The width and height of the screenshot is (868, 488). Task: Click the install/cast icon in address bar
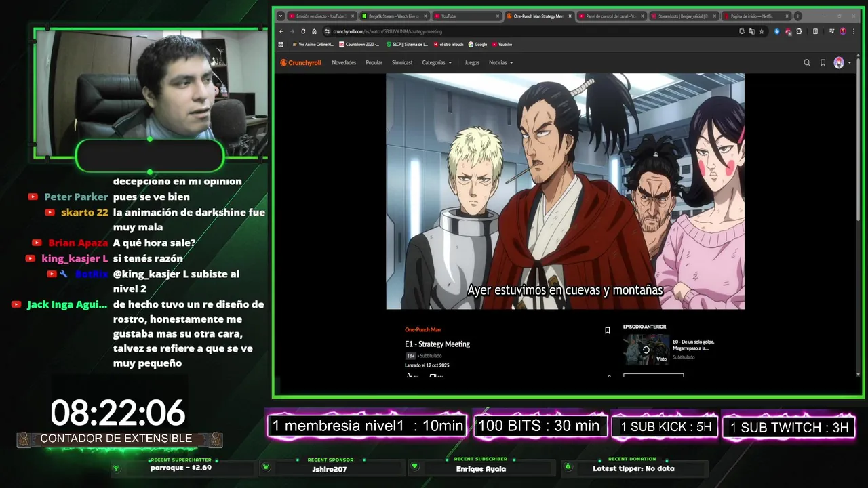point(742,31)
